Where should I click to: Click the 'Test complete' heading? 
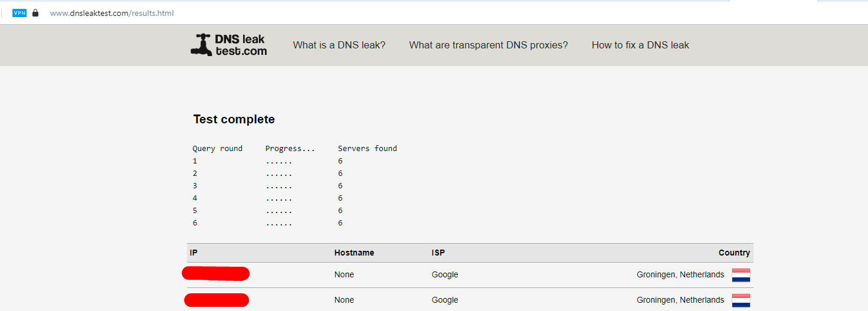coord(234,119)
